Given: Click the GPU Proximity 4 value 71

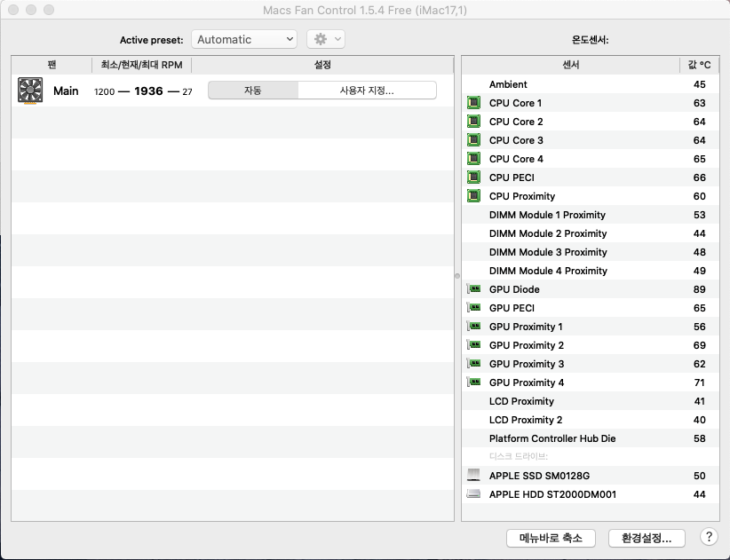Looking at the screenshot, I should pyautogui.click(x=699, y=383).
